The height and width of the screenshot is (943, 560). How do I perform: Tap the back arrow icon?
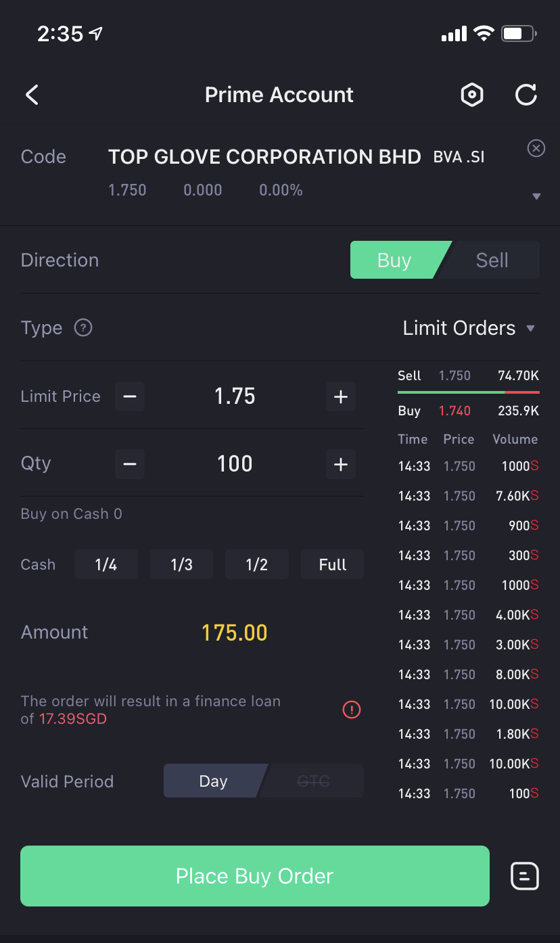pyautogui.click(x=32, y=95)
